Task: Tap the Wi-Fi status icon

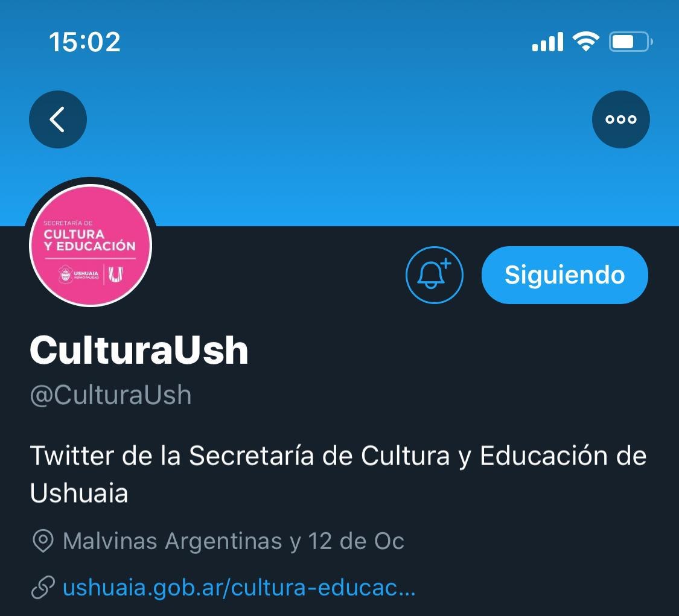Action: (x=585, y=42)
